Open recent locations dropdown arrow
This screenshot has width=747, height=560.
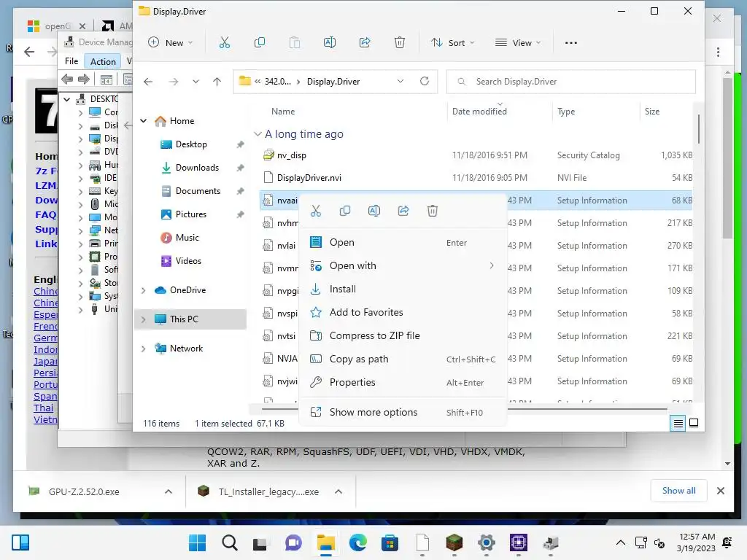(196, 82)
